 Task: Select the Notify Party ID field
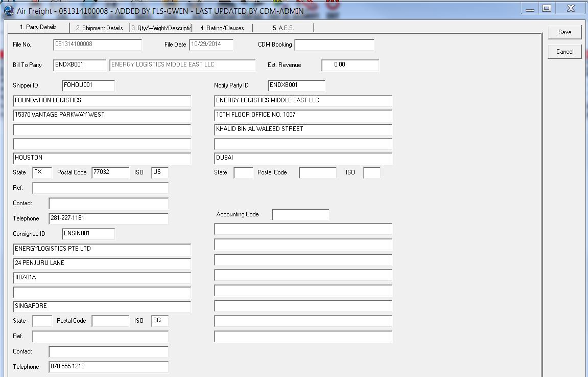coord(296,85)
